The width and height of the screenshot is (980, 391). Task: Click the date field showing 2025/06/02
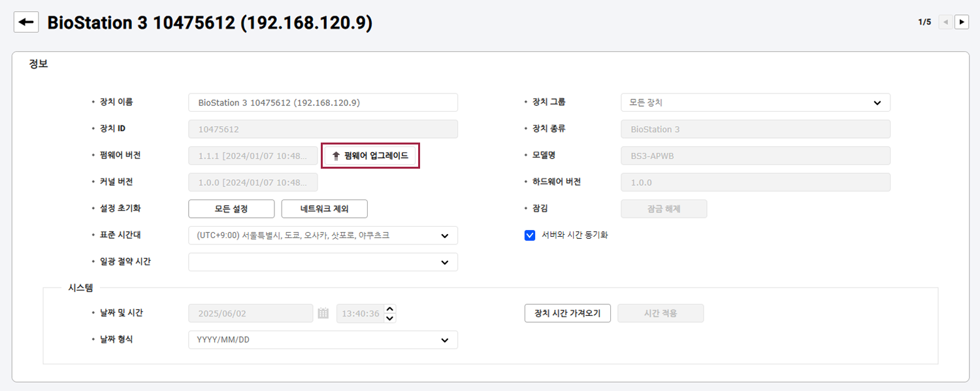(x=250, y=314)
